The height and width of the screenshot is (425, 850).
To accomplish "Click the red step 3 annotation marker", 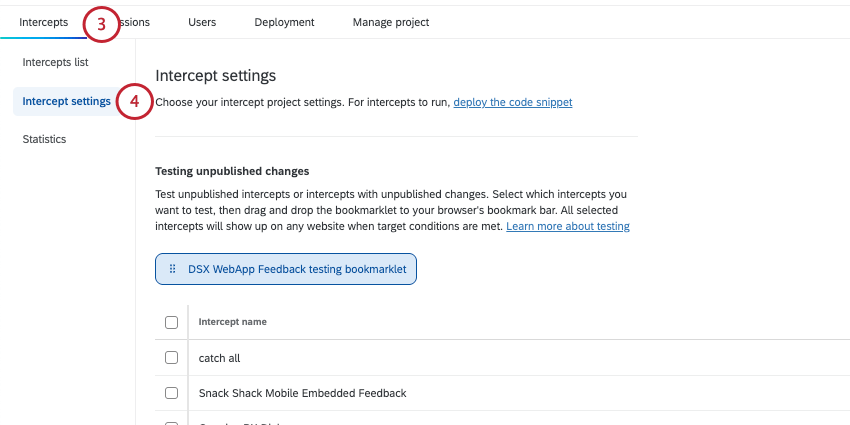I will (x=101, y=24).
